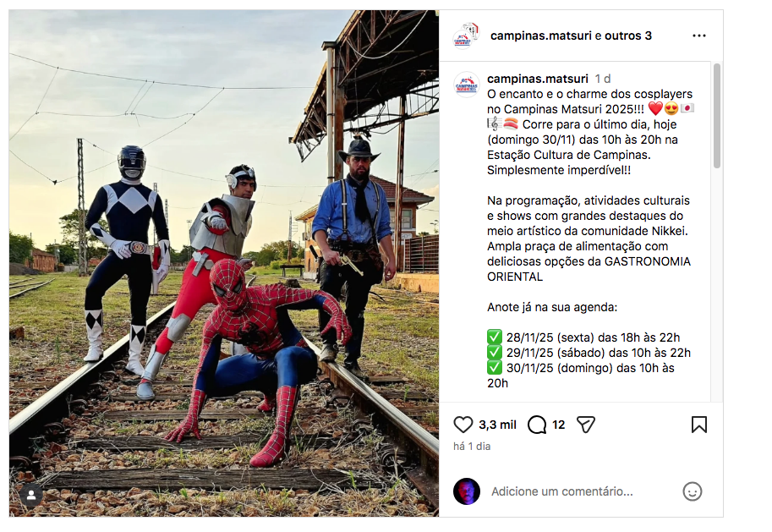The width and height of the screenshot is (772, 532).
Task: Like the post with heart icon
Action: pos(463,425)
